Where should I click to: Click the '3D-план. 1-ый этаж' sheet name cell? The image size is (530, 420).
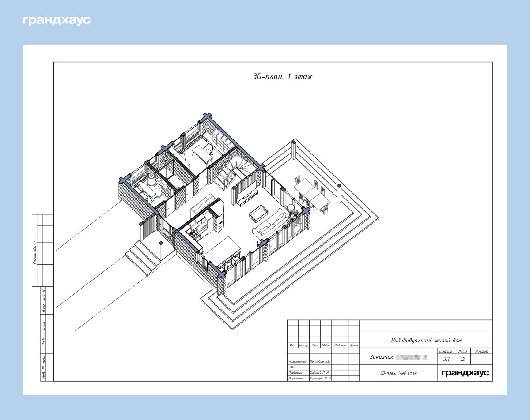click(x=398, y=373)
